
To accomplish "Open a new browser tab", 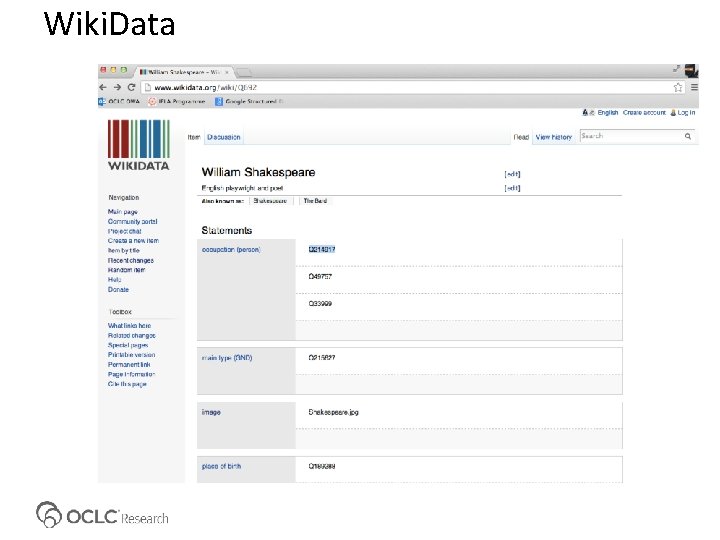I will 244,72.
